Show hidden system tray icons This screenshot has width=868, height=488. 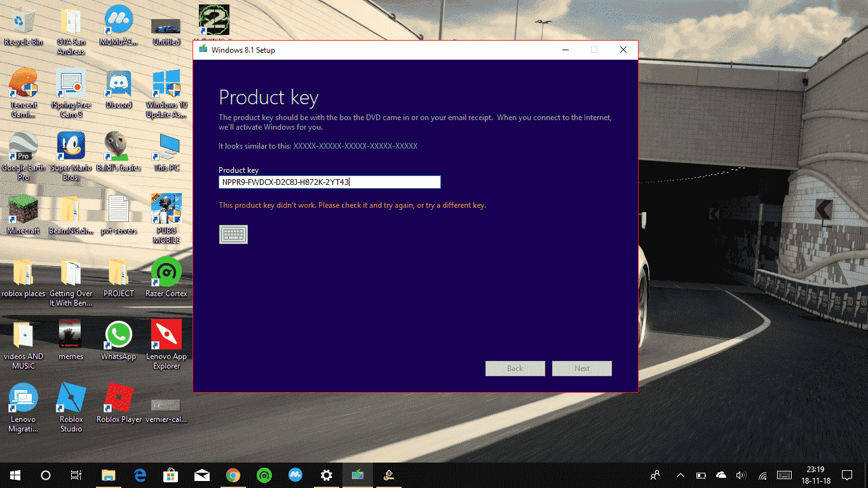coord(681,475)
